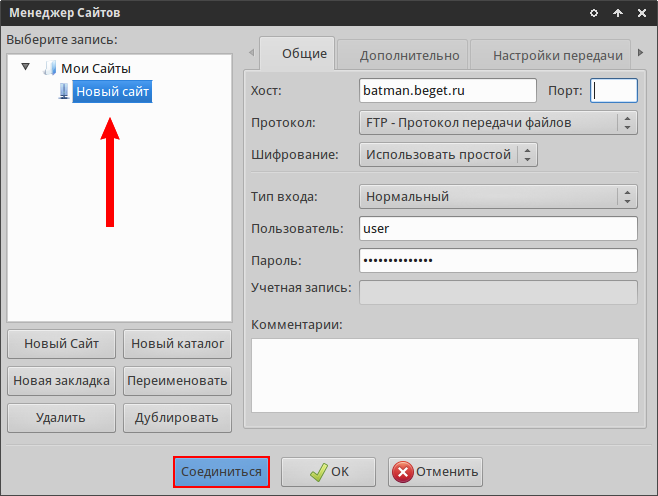Click into the Порт field
Viewport: 658px width, 496px height.
point(614,91)
